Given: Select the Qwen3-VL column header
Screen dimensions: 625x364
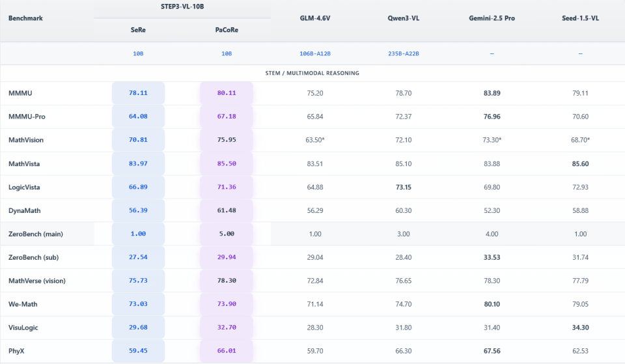Looking at the screenshot, I should coord(404,18).
